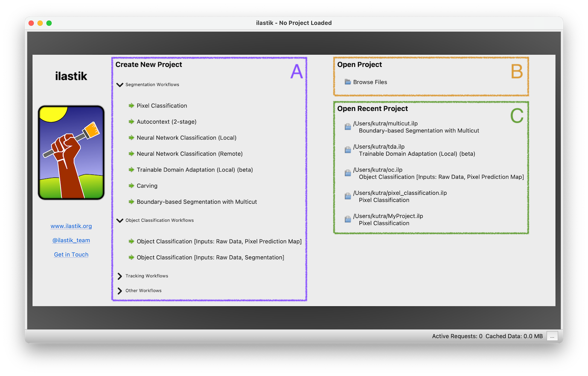Click the file icon for MyProject.ilp
Screen dimensions: 588x376
348,220
